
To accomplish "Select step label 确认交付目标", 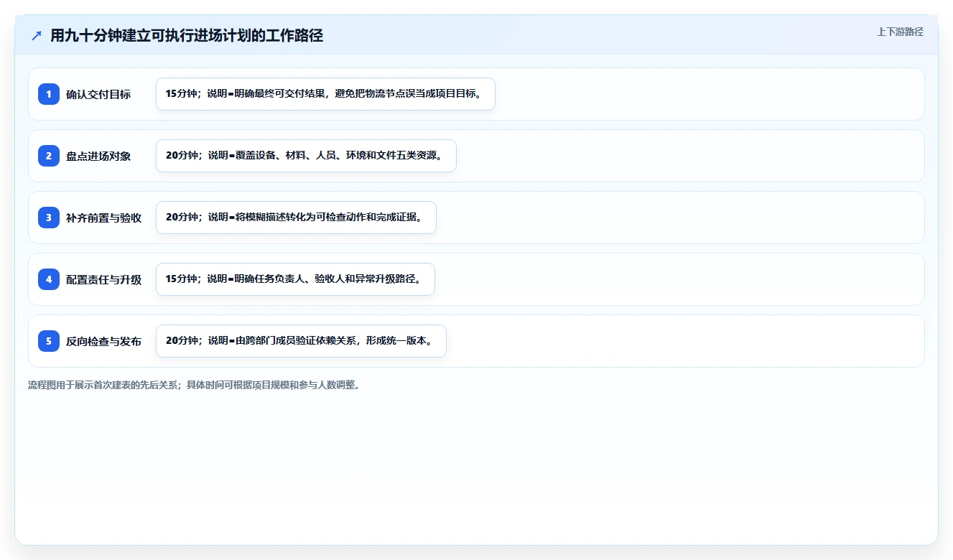I will click(98, 94).
